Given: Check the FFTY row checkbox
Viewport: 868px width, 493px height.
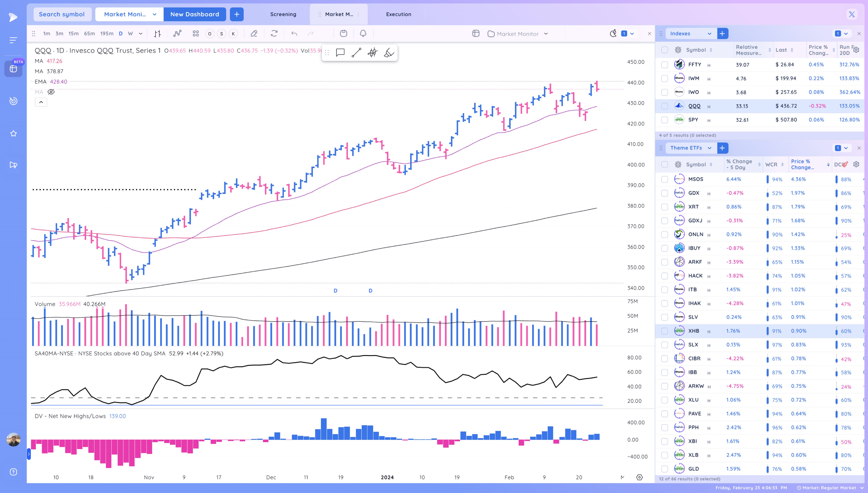Looking at the screenshot, I should (x=664, y=65).
